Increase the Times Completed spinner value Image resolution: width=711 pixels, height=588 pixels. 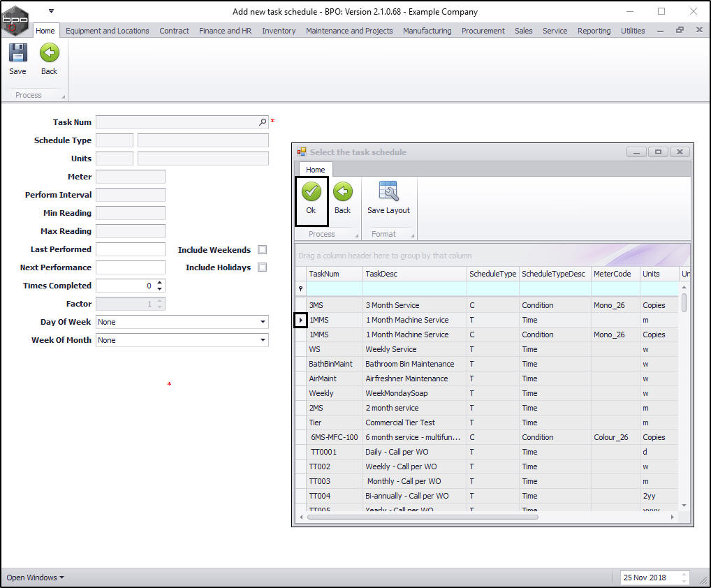(160, 283)
